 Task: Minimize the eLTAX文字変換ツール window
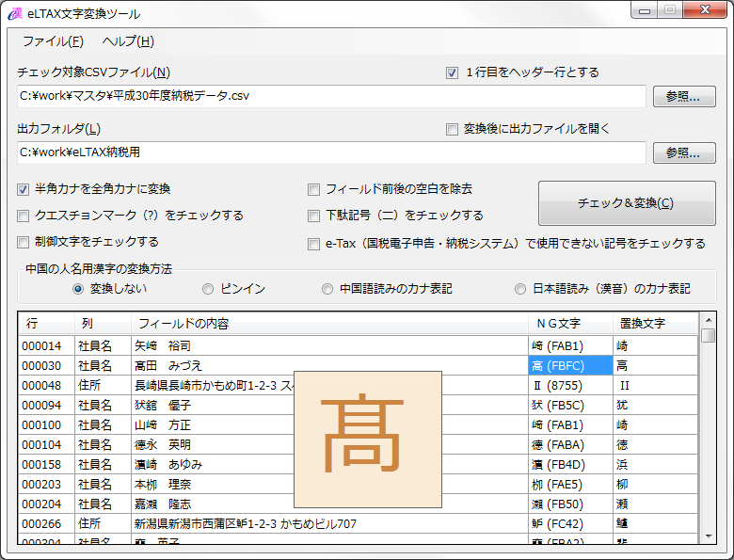click(x=645, y=9)
